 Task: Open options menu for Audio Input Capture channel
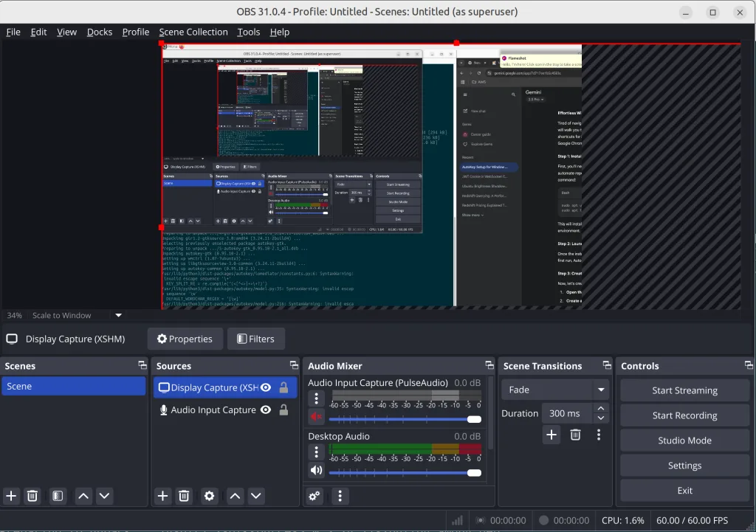pos(316,398)
